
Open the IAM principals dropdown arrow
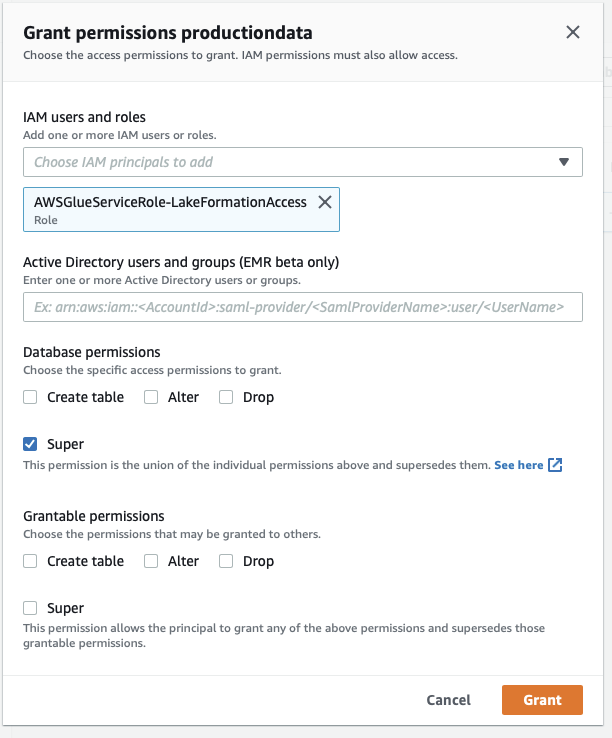pos(563,162)
